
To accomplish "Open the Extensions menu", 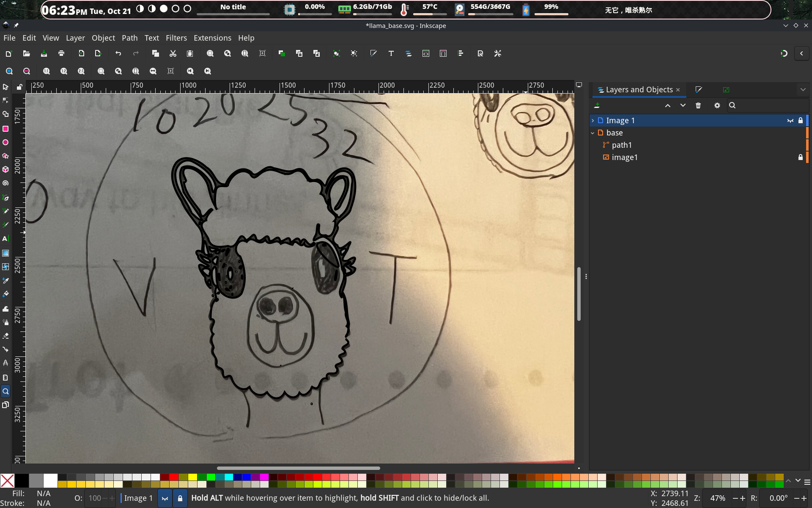I will (x=212, y=38).
